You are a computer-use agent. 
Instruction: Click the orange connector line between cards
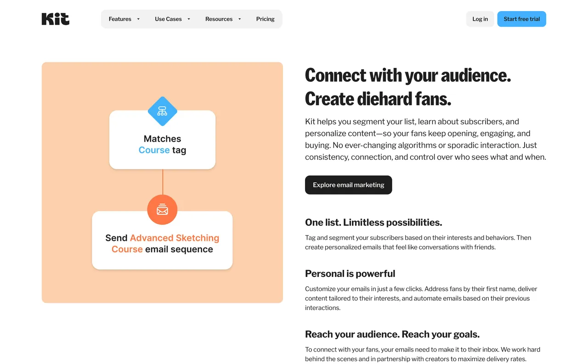[x=163, y=182]
